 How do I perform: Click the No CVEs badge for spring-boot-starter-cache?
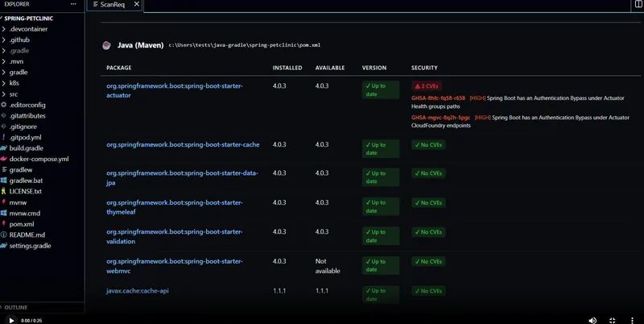pos(428,145)
